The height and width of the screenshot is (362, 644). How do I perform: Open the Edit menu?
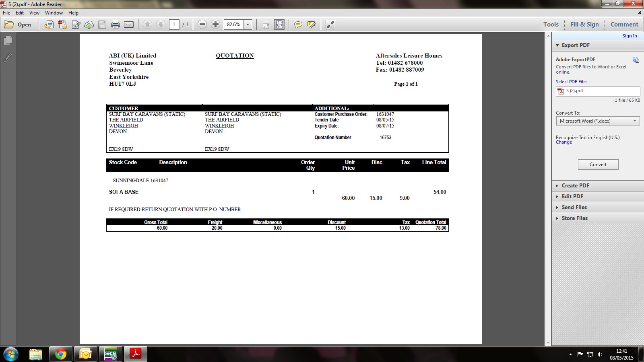[20, 13]
